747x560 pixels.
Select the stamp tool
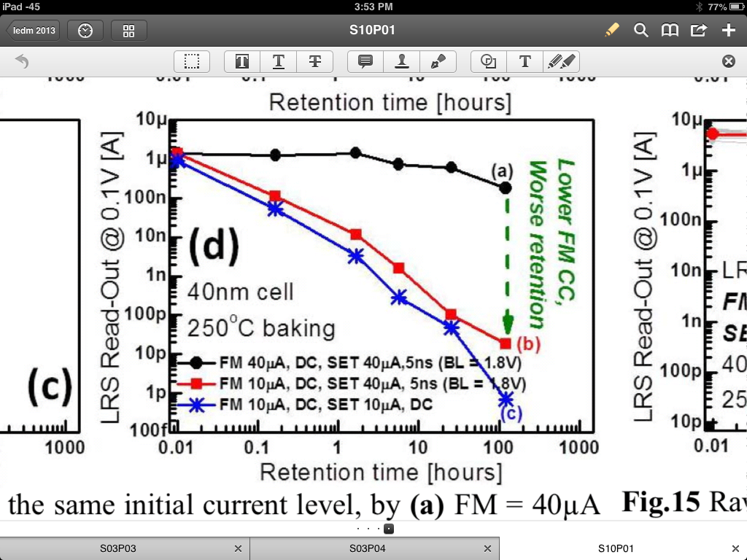pyautogui.click(x=402, y=62)
